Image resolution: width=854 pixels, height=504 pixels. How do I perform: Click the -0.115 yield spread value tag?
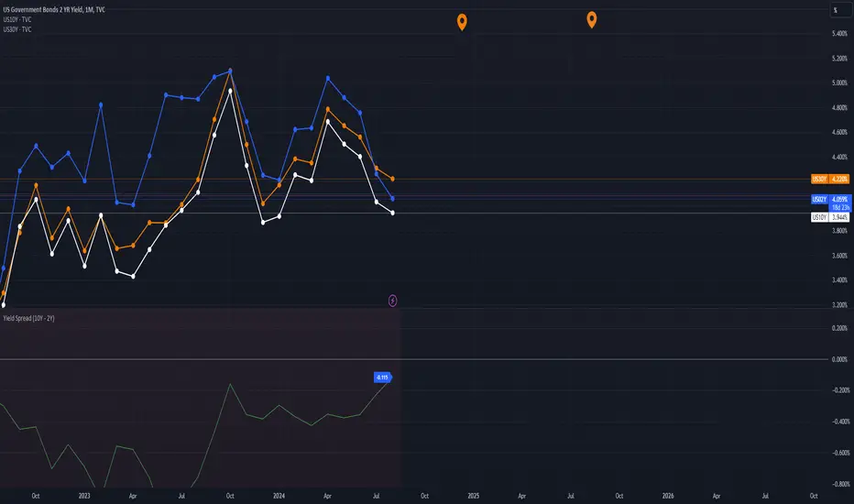(382, 377)
